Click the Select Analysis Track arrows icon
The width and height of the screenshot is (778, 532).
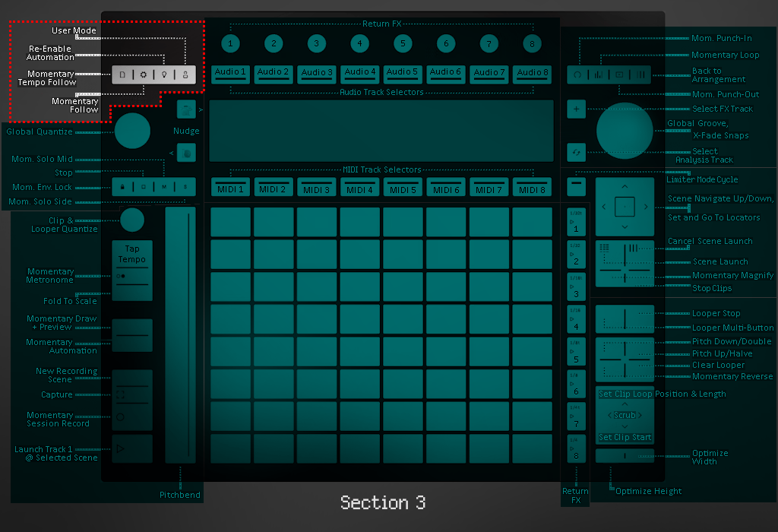(x=576, y=152)
